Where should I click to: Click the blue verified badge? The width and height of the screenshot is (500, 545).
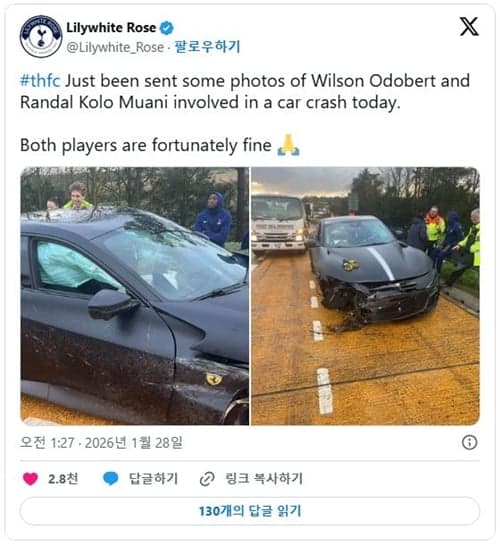point(166,28)
